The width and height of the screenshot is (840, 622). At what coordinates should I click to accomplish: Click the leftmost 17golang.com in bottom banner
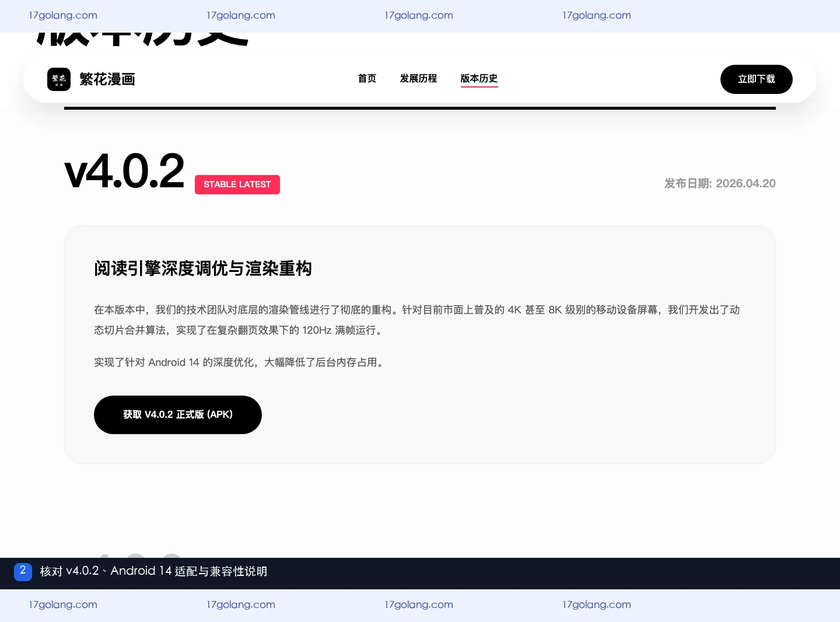pyautogui.click(x=63, y=604)
